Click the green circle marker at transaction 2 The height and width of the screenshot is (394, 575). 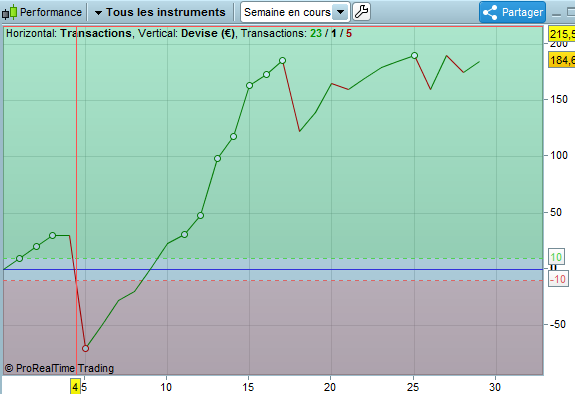[36, 247]
